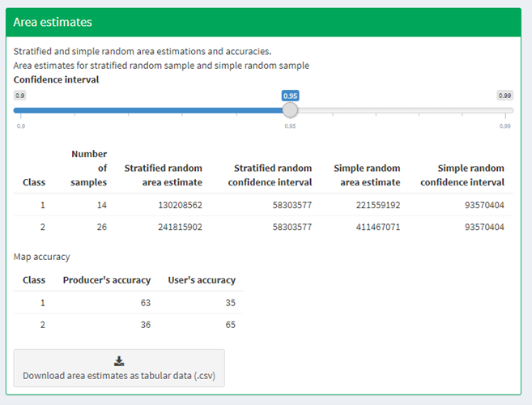Viewport: 532px width, 405px height.
Task: Click producer's accuracy value 63
Action: tap(146, 303)
